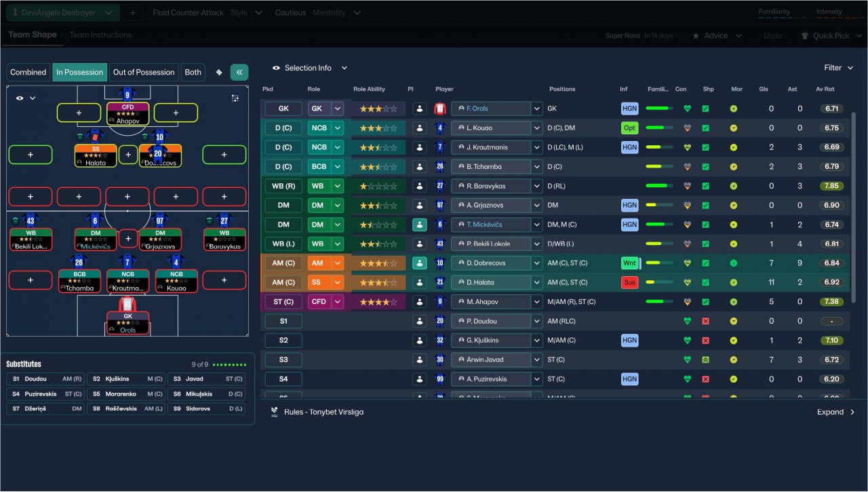Select the Combined pitch view
Screen dimensions: 868x492
(x=28, y=73)
